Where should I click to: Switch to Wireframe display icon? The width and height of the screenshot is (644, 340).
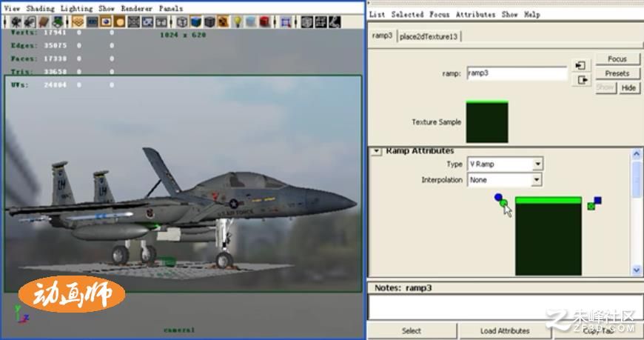182,22
